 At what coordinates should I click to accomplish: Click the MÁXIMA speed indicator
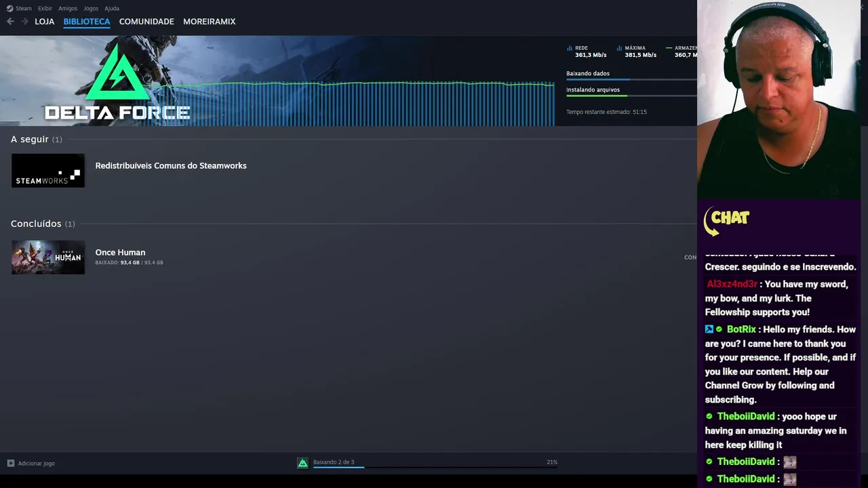(636, 52)
